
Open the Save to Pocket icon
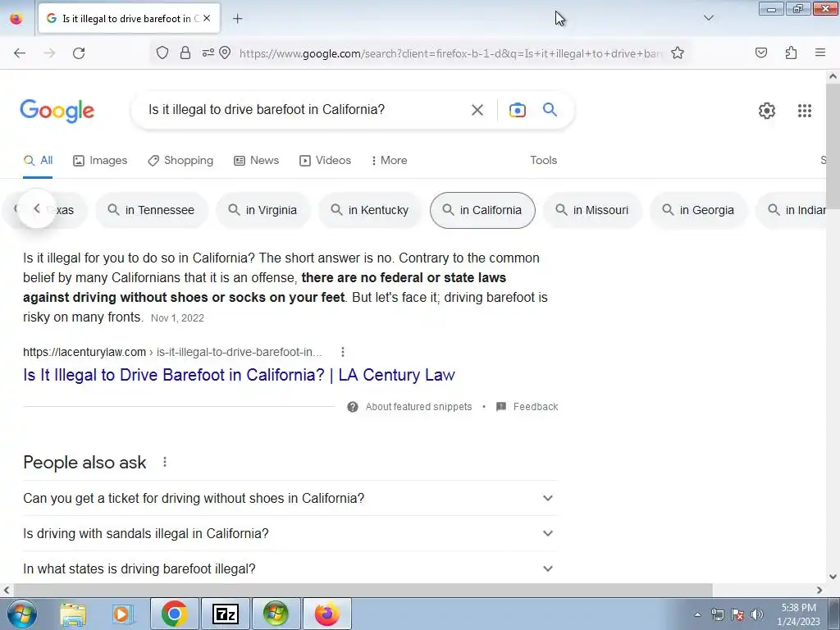pos(761,52)
